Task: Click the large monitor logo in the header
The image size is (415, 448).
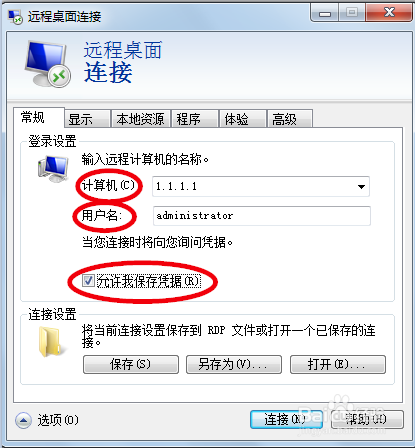Action: (48, 64)
